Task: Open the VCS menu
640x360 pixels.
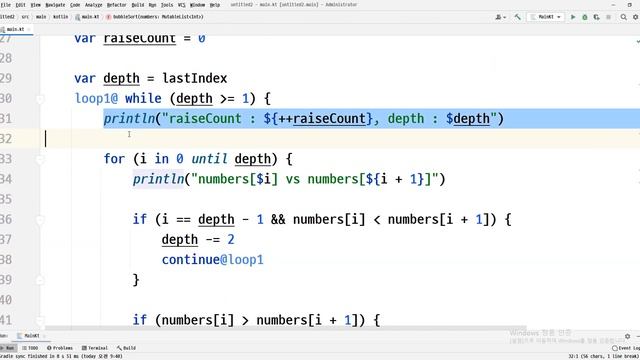Action: pyautogui.click(x=182, y=5)
